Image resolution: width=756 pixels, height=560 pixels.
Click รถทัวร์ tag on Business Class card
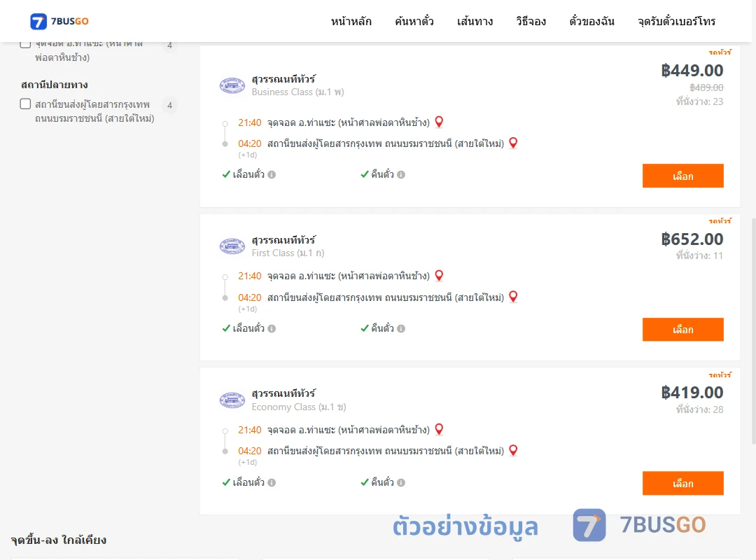720,52
